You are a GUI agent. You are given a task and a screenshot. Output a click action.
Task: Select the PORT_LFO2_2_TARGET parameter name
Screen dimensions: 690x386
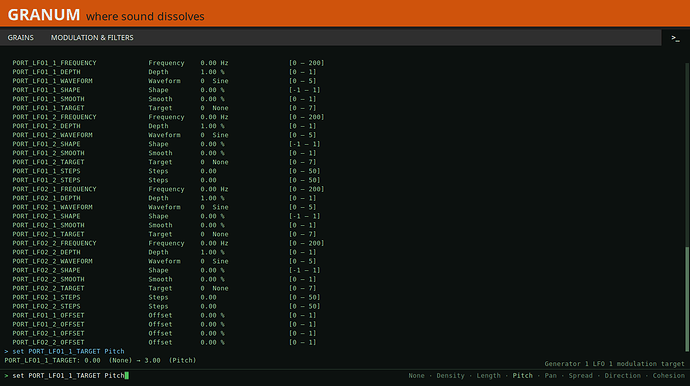click(x=48, y=288)
